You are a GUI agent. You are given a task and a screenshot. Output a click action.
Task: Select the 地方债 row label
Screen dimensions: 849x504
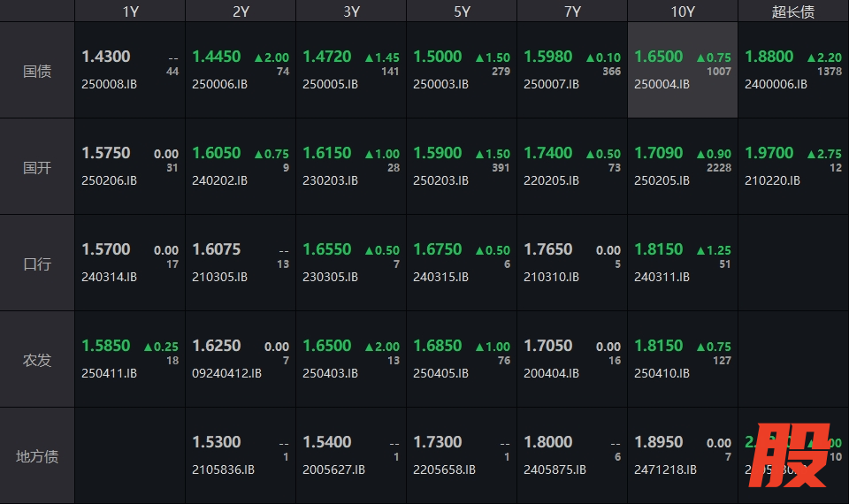pos(37,456)
